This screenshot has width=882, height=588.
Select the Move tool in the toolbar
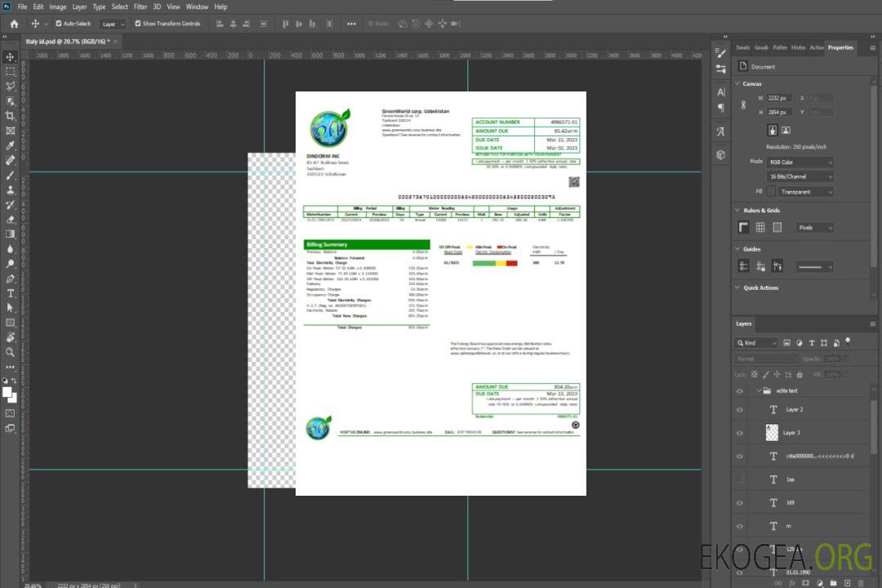(10, 57)
